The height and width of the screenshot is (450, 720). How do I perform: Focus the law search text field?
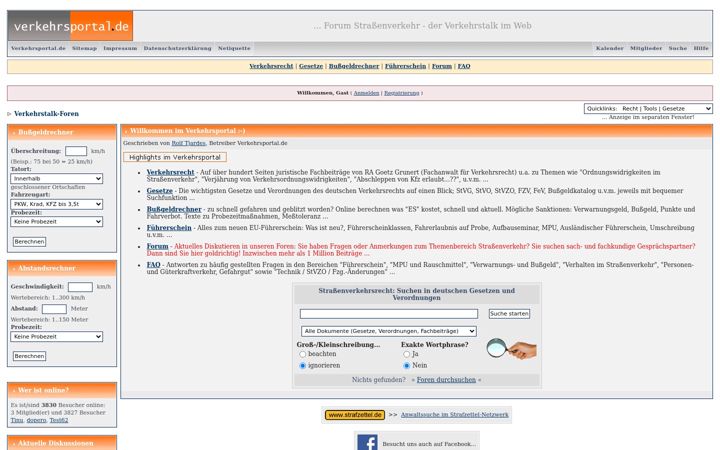[x=389, y=314]
